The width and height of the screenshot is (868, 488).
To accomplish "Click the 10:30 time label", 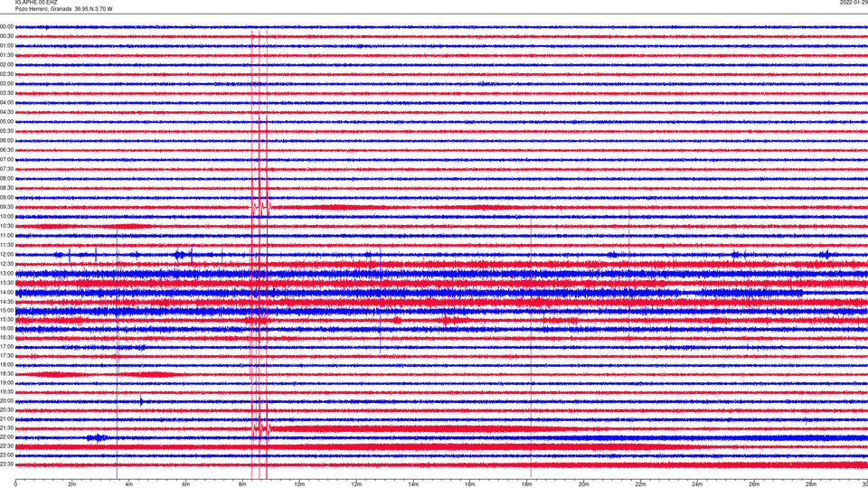I will 7,226.
